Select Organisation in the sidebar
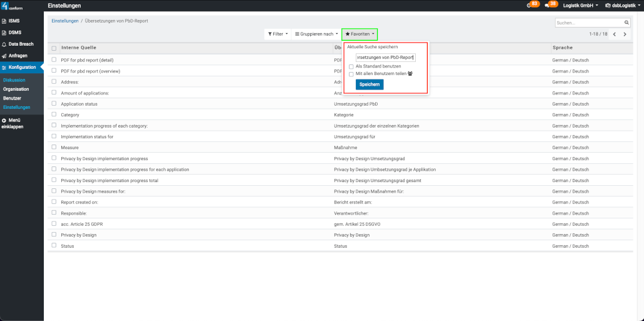 click(x=16, y=89)
